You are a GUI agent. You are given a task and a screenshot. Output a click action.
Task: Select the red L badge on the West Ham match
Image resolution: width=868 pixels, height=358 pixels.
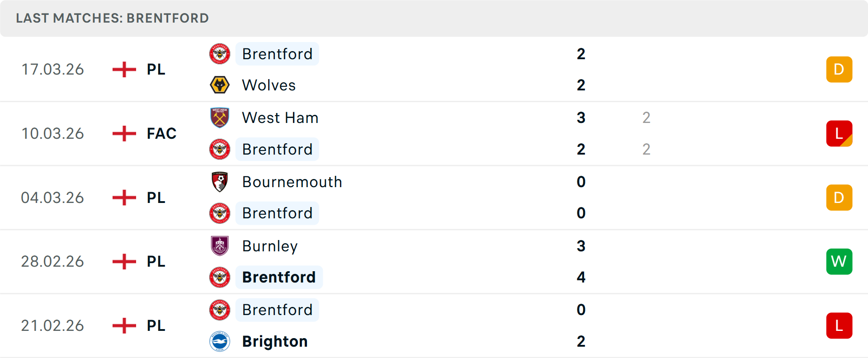839,133
